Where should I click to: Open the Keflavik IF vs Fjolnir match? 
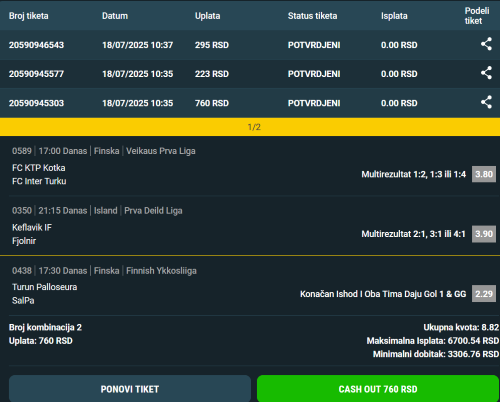point(32,234)
